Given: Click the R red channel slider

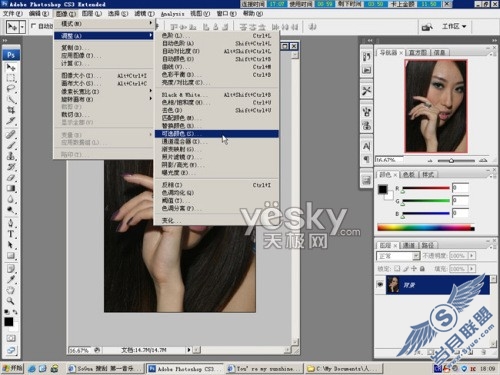Looking at the screenshot, I should tap(426, 188).
